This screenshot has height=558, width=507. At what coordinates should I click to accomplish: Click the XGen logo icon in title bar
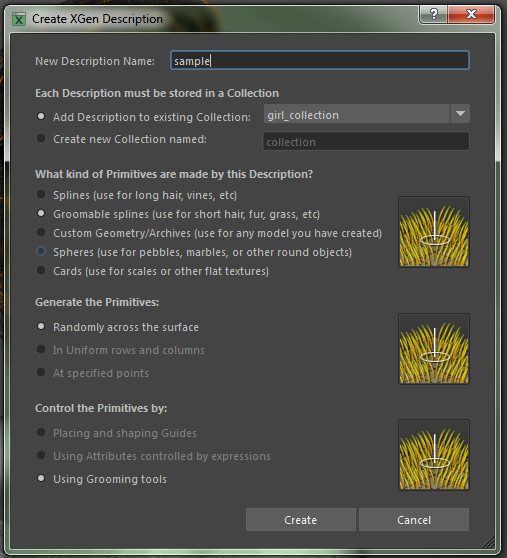[x=19, y=19]
